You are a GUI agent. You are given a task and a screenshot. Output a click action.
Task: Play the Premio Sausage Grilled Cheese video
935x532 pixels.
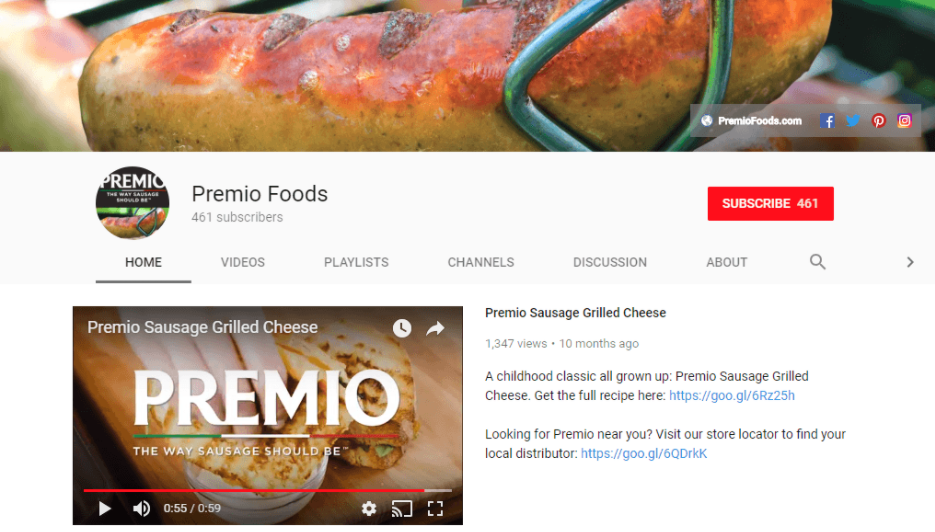[105, 508]
